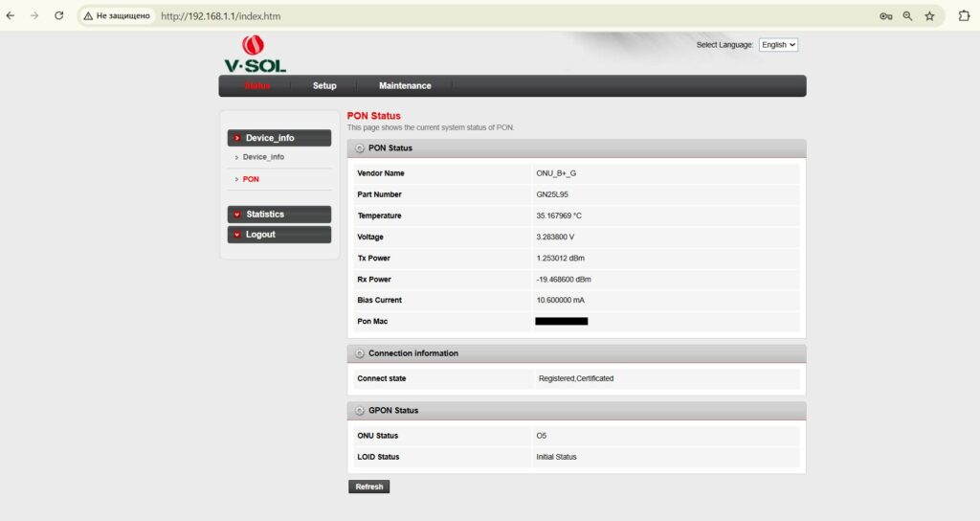
Task: Open the Select Language dropdown
Action: click(x=778, y=45)
